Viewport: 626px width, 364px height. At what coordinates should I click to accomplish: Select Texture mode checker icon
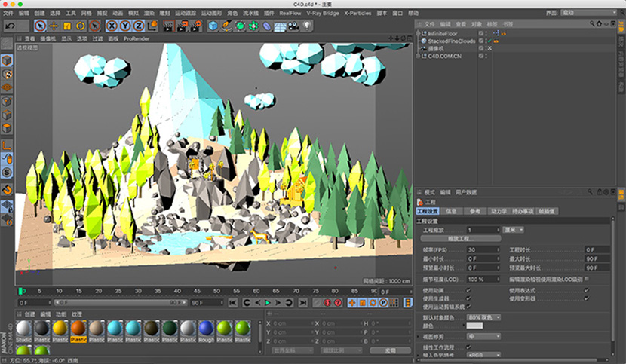tap(7, 75)
